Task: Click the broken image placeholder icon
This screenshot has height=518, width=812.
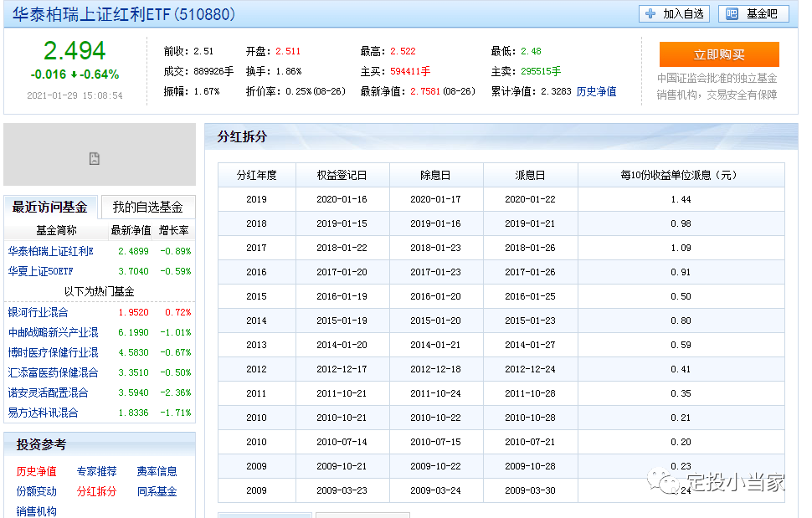Action: 95,158
